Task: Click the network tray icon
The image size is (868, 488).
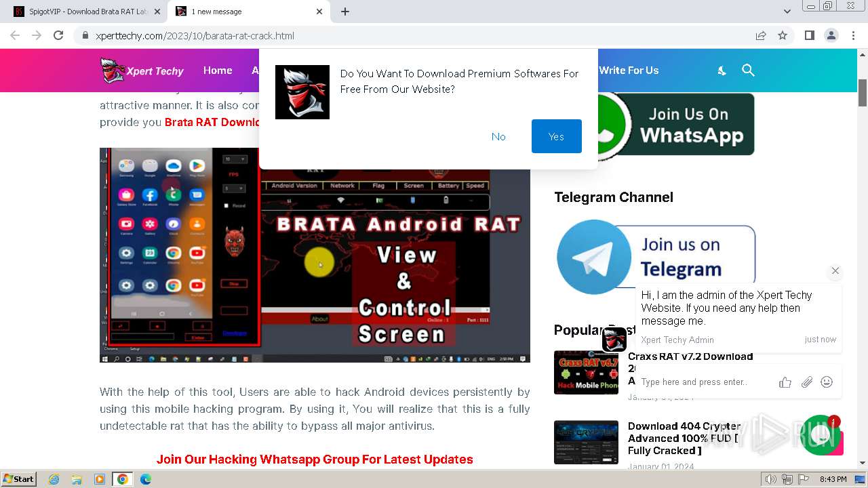Action: click(x=787, y=479)
